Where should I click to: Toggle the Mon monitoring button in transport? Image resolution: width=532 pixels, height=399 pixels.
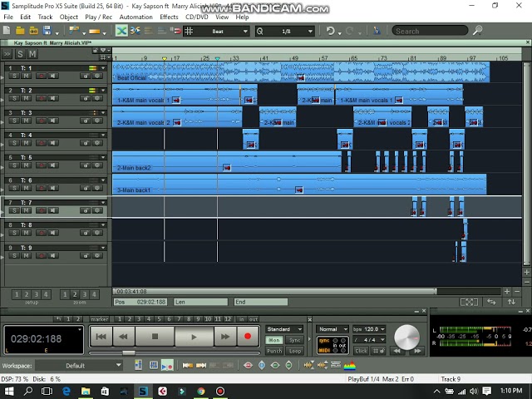274,340
